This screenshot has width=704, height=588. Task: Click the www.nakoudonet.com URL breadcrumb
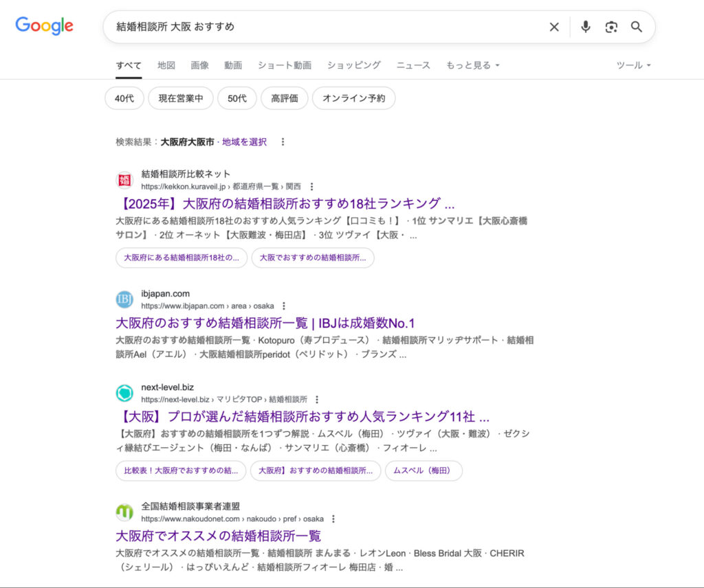pos(232,519)
